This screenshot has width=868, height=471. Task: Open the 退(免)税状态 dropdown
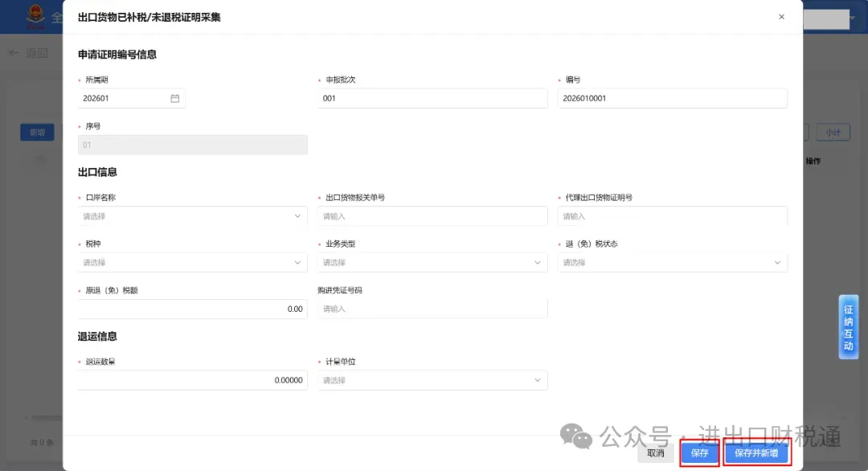pos(672,262)
